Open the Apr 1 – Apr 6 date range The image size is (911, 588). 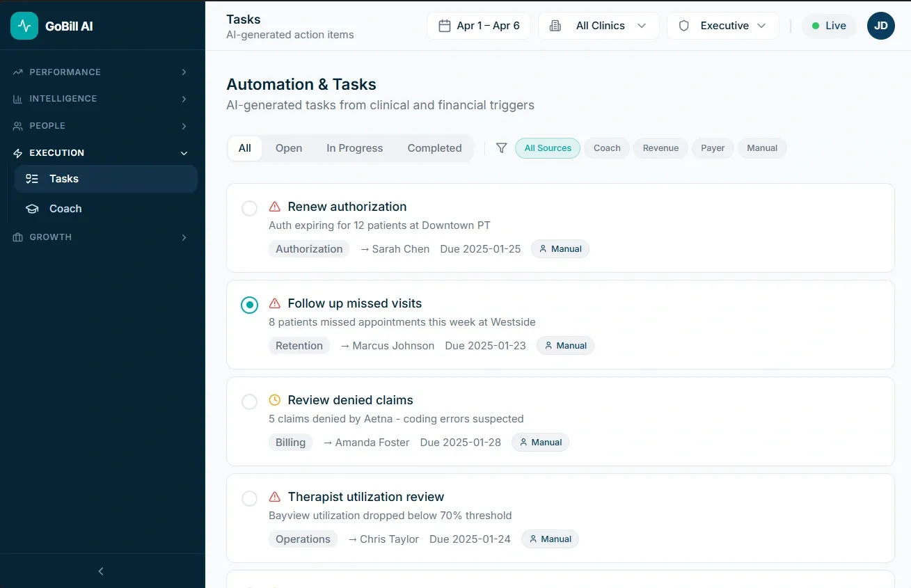479,26
